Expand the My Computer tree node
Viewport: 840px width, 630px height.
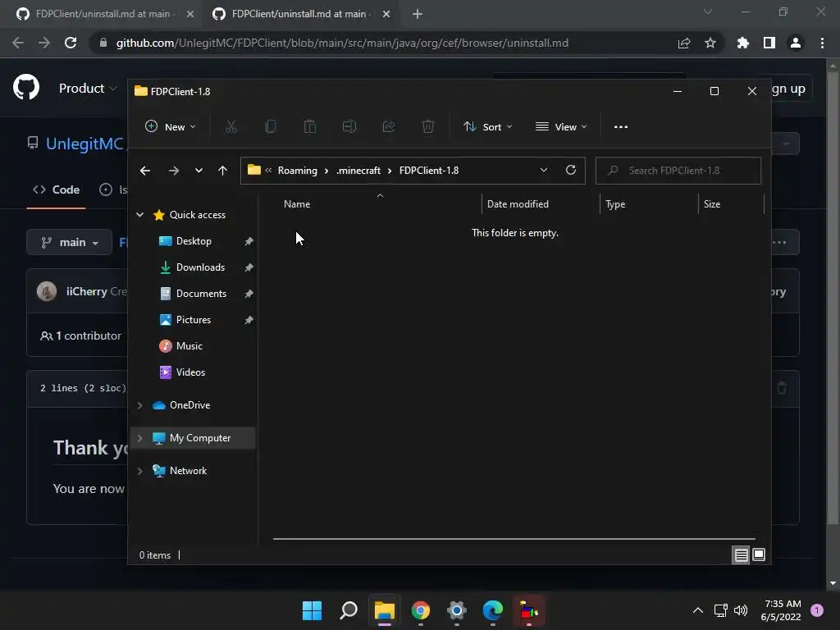[x=139, y=438]
